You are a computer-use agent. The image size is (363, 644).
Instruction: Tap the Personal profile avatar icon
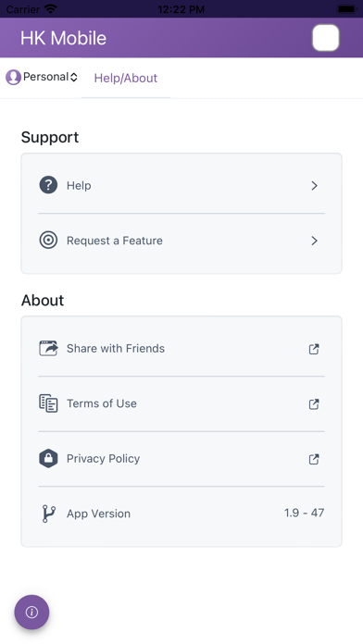[13, 77]
